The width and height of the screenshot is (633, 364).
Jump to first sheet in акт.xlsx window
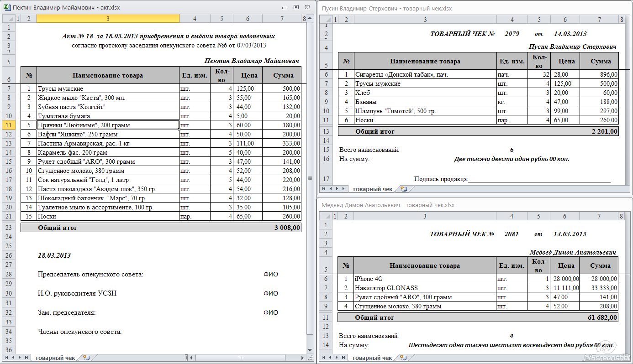point(6,358)
